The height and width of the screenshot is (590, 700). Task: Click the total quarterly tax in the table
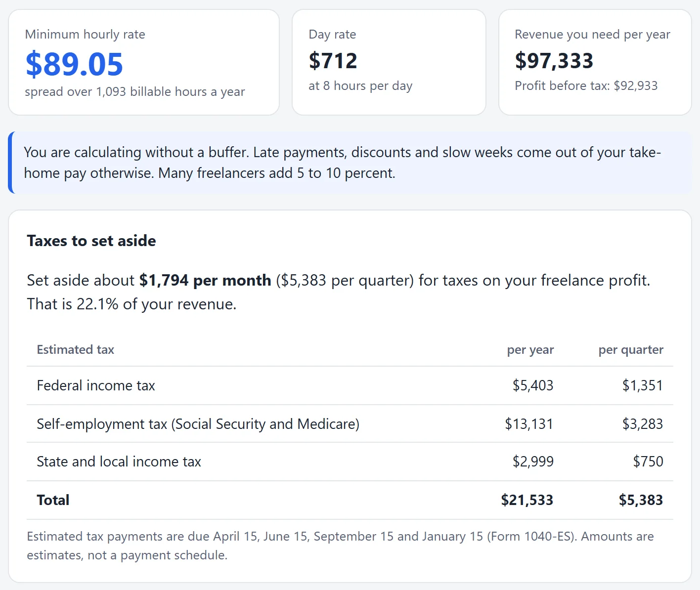click(x=641, y=500)
